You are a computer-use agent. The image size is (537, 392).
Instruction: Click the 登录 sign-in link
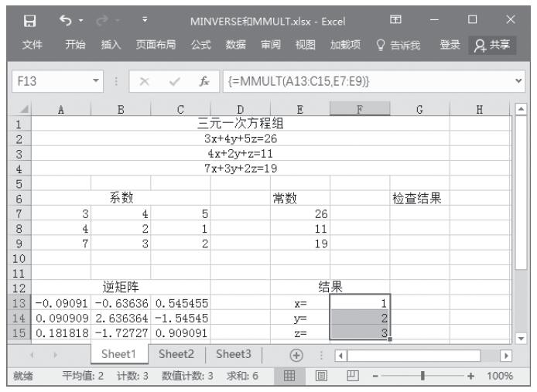point(450,45)
